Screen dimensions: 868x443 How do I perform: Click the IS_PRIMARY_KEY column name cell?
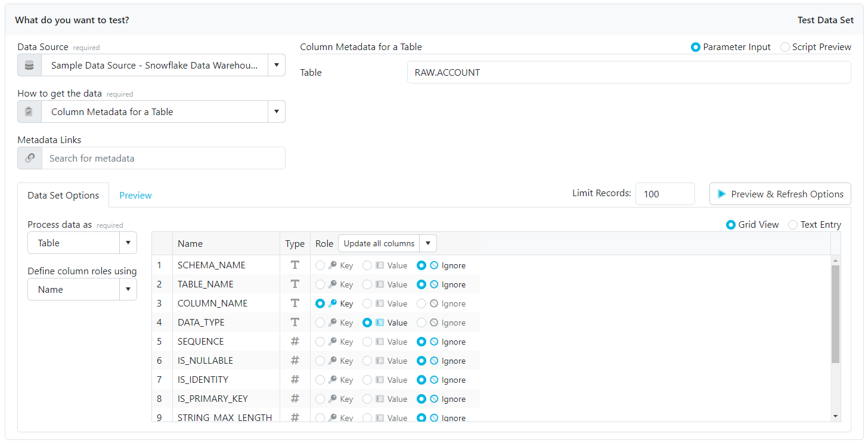226,399
